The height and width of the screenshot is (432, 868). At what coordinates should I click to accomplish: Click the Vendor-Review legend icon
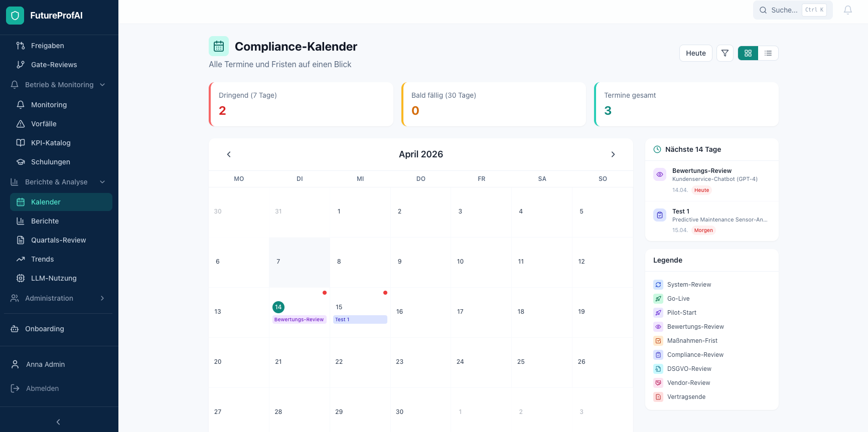tap(658, 383)
